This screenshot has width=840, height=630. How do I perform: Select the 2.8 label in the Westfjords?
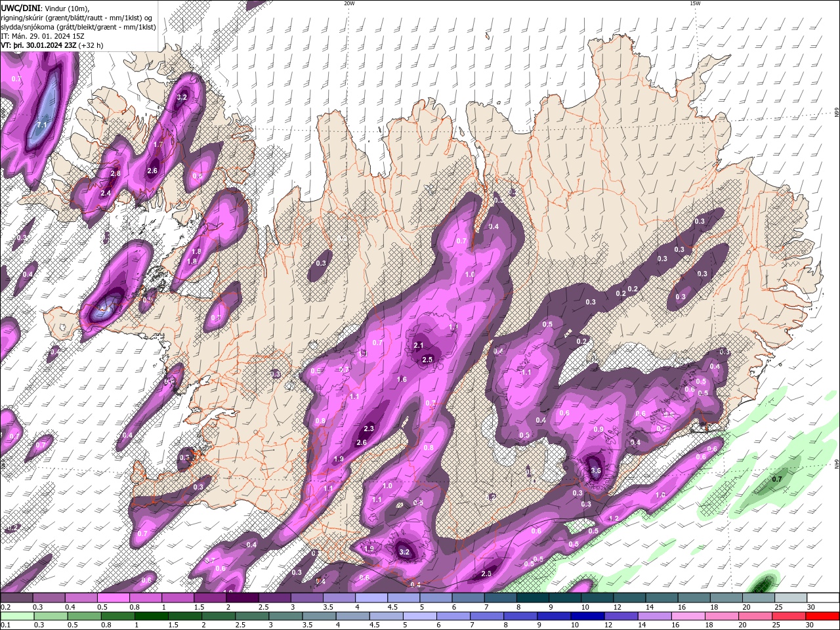[x=115, y=173]
